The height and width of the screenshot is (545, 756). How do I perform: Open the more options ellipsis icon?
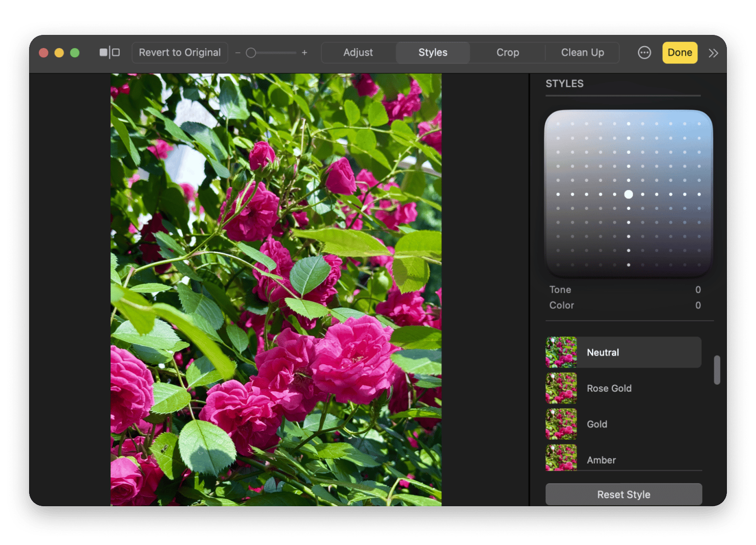click(x=644, y=52)
